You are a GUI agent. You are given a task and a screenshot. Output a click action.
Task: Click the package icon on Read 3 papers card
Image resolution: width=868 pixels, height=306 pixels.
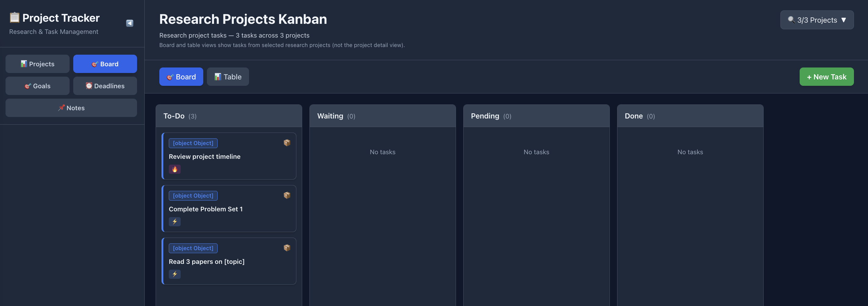[287, 248]
